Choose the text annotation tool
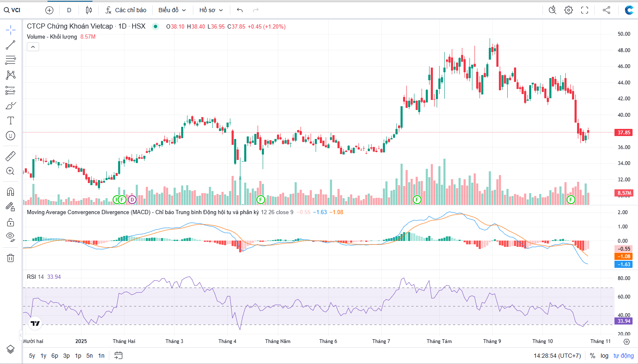The width and height of the screenshot is (638, 364). tap(11, 120)
